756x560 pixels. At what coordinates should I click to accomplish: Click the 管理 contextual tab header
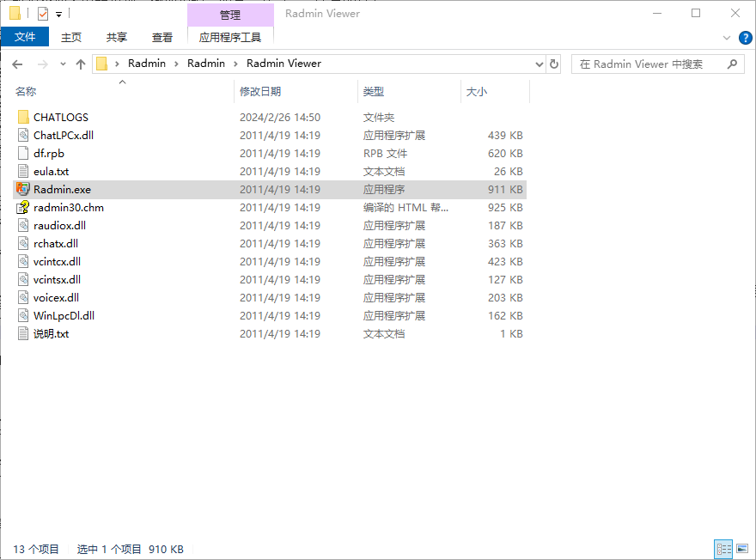[x=230, y=15]
